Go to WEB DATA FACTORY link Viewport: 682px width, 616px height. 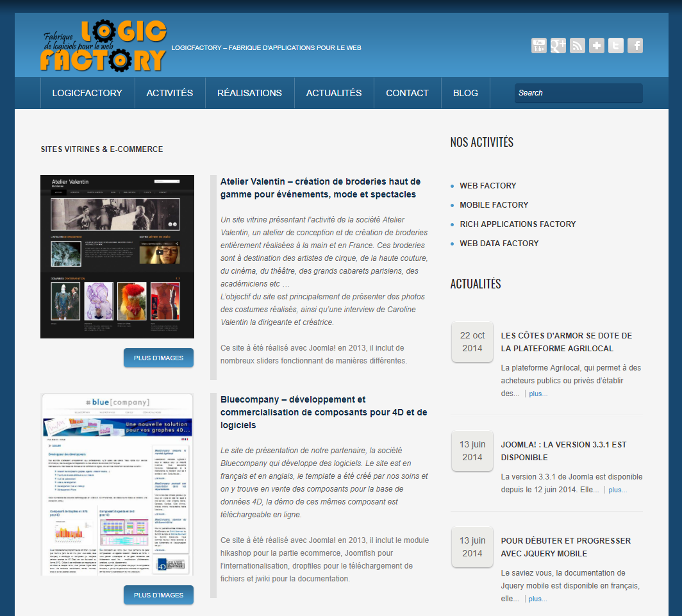click(499, 243)
